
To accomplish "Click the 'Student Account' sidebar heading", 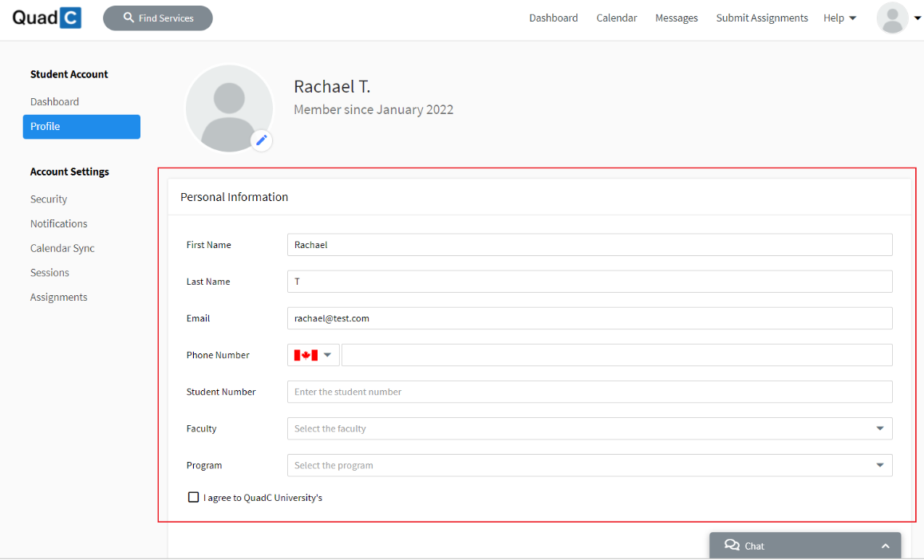I will [x=69, y=74].
